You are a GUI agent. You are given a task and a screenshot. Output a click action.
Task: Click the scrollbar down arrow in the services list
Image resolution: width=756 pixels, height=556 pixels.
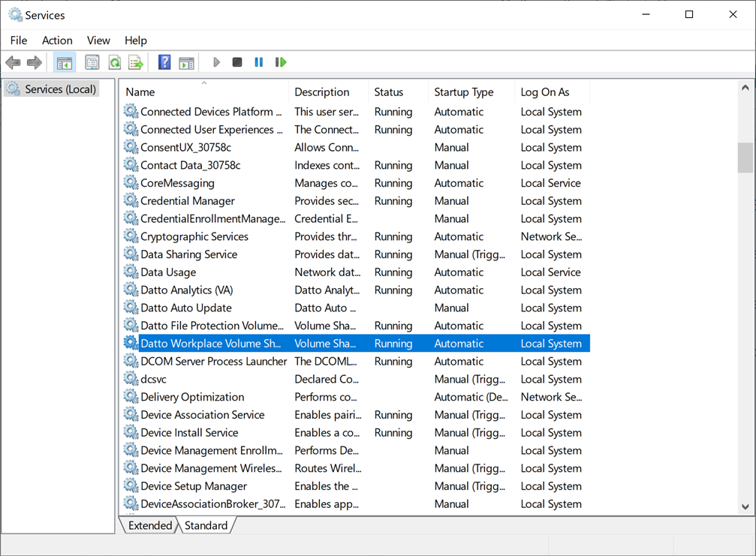(x=745, y=506)
